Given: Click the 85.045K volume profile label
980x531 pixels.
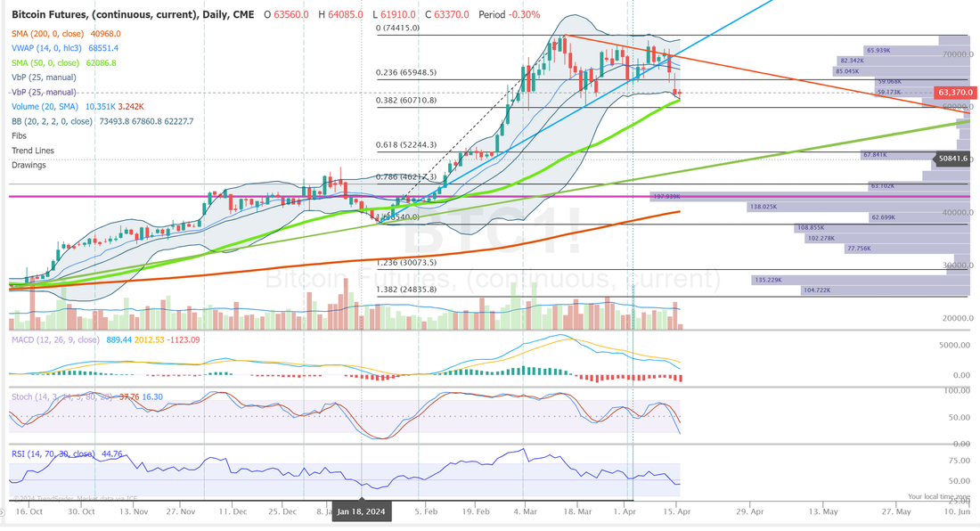Looking at the screenshot, I should coord(847,71).
